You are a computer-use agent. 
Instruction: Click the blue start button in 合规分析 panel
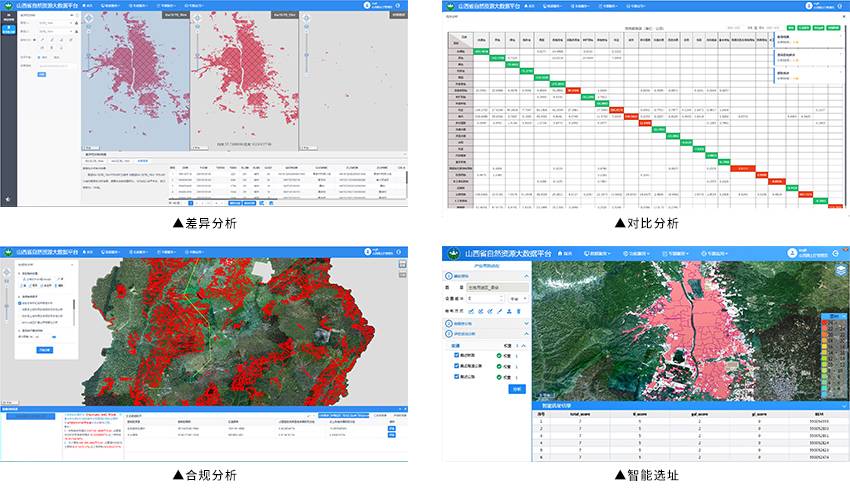(43, 350)
